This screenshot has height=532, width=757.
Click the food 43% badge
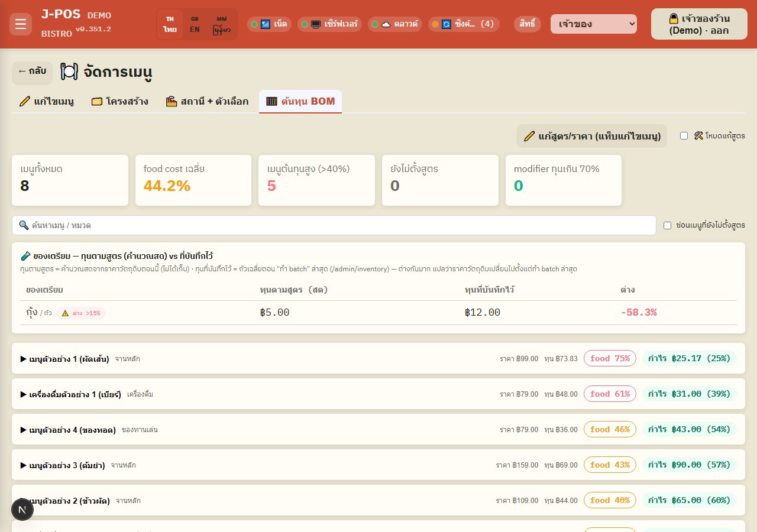coord(610,465)
